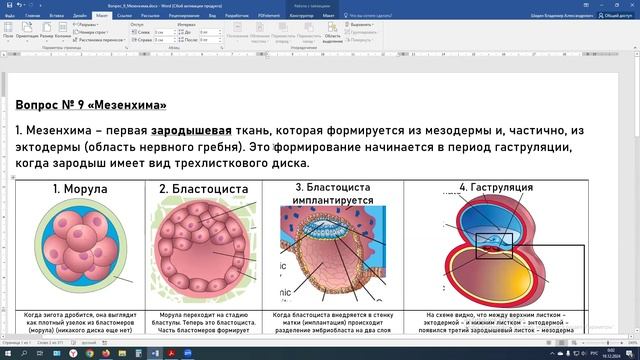This screenshot has width=640, height=360.
Task: Open the Поля margins menu
Action: click(x=8, y=31)
